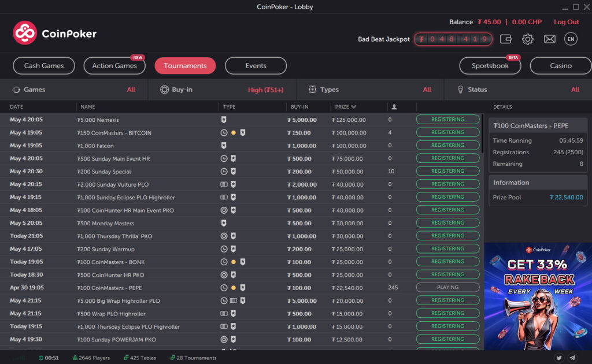Viewport: 592px width, 364px height.
Task: Click target icon on ₮100 Sunday POWERJAM PKO row
Action: pos(224,340)
